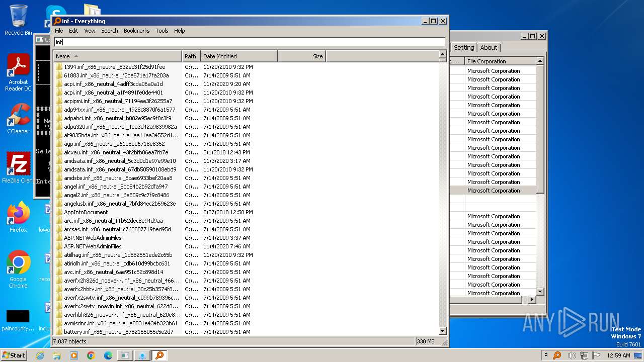
Task: Switch to the Setting tab in background window
Action: pos(463,47)
